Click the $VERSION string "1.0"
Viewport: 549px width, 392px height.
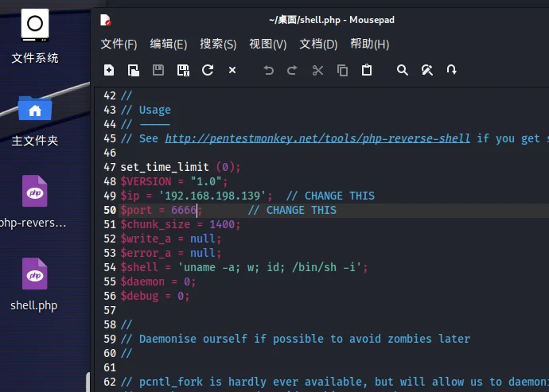206,181
